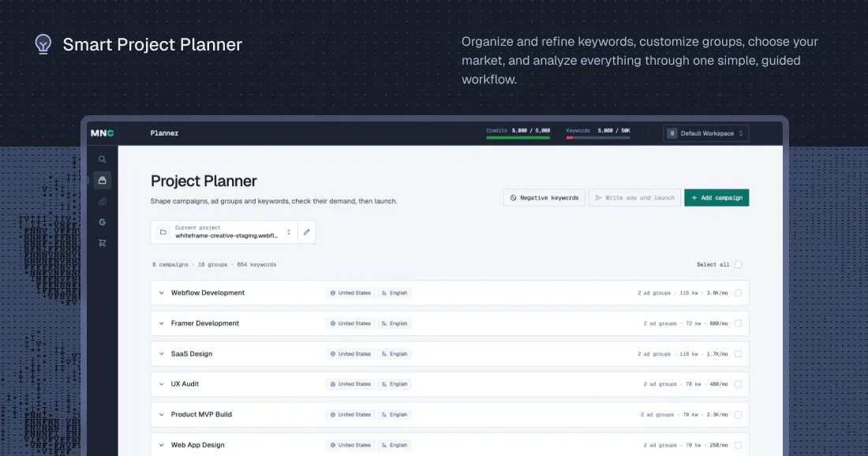
Task: Click the pencil edit project icon
Action: coord(307,233)
